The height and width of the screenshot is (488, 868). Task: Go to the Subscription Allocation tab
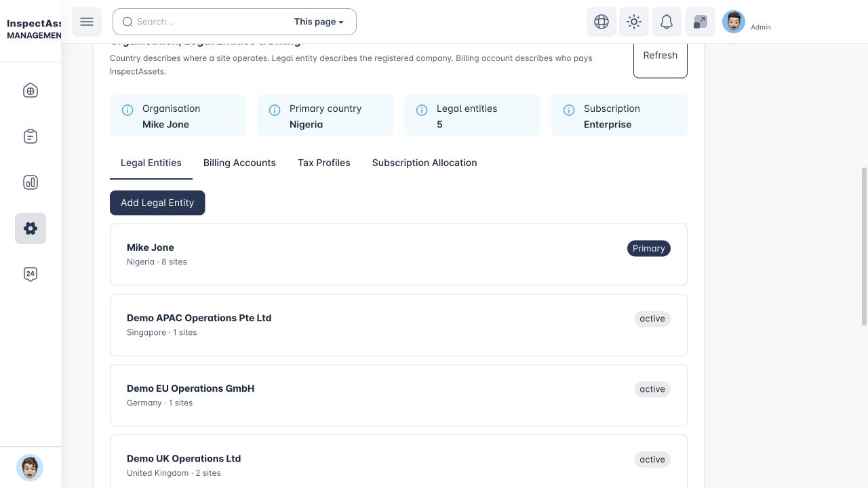tap(425, 163)
